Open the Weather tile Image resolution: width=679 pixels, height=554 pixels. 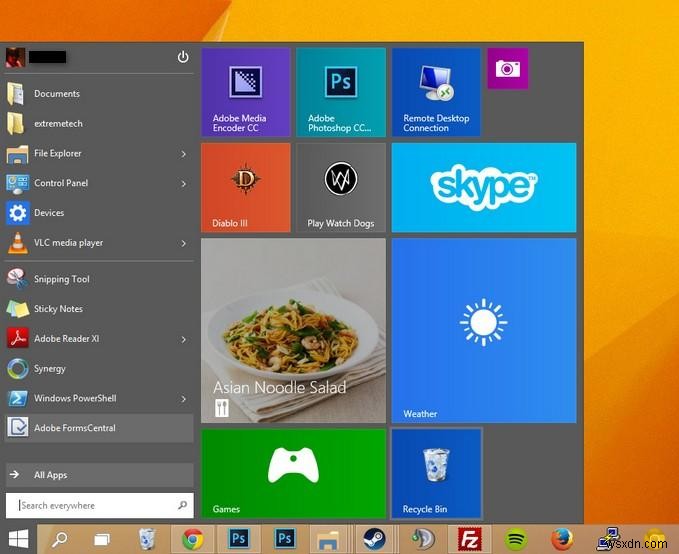coord(484,330)
